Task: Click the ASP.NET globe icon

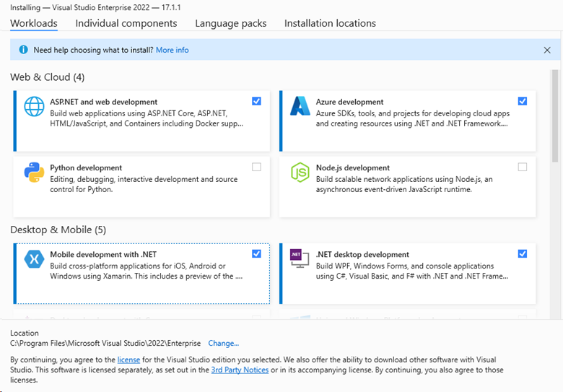Action: coord(34,106)
